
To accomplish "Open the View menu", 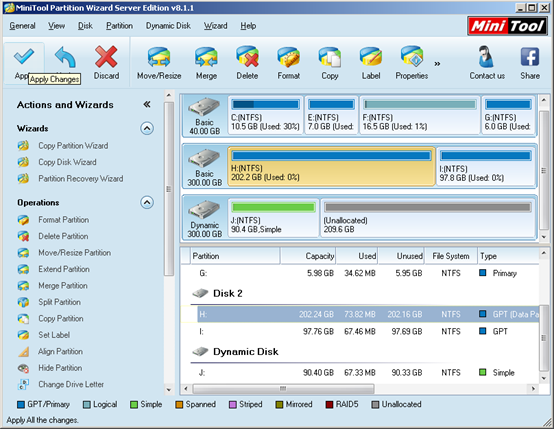I will [57, 26].
